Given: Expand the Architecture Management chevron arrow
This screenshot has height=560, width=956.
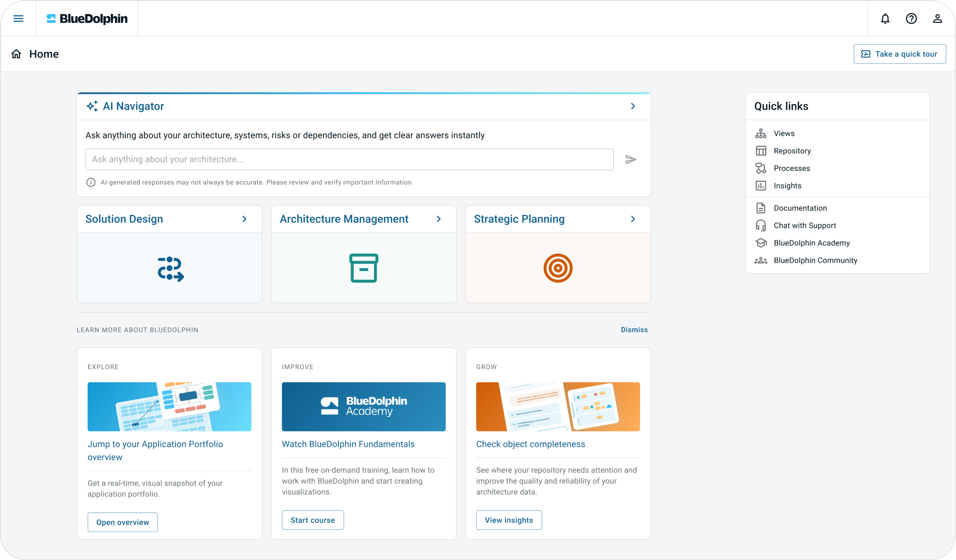Looking at the screenshot, I should pyautogui.click(x=439, y=219).
